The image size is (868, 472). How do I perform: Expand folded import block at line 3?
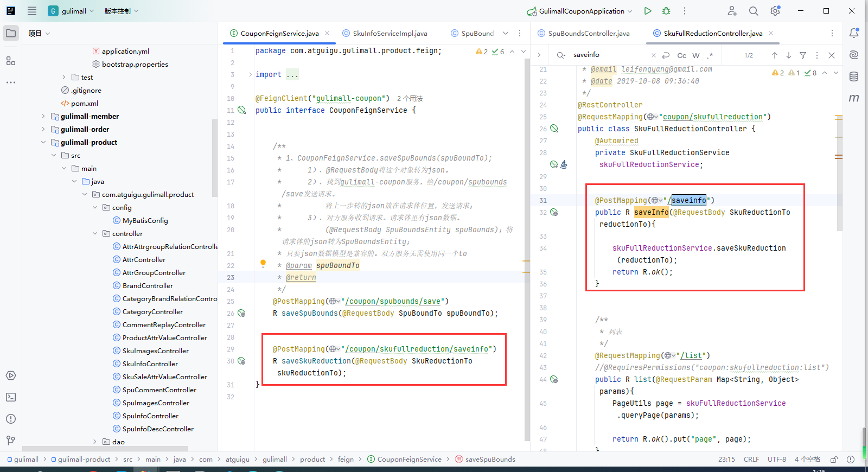click(250, 75)
